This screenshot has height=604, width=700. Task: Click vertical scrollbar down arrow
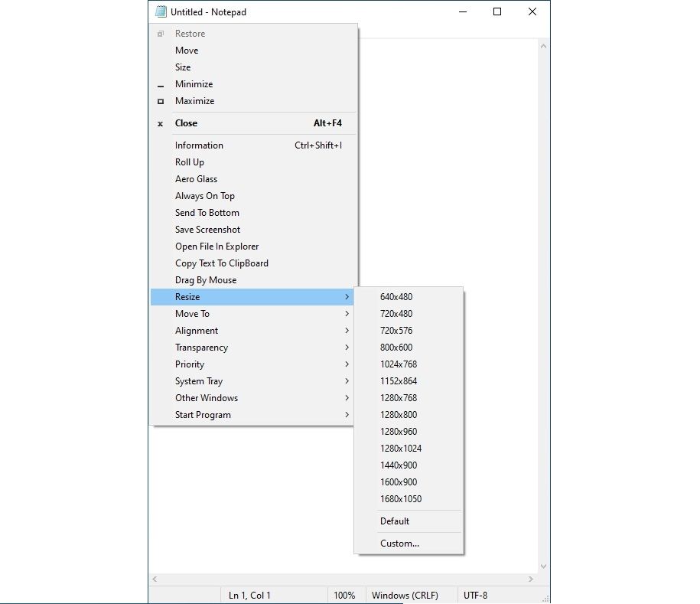tap(543, 566)
